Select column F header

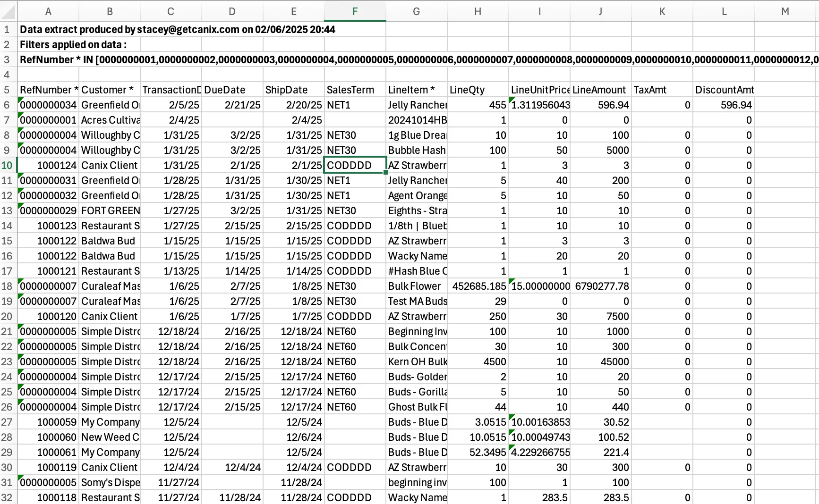click(x=355, y=11)
